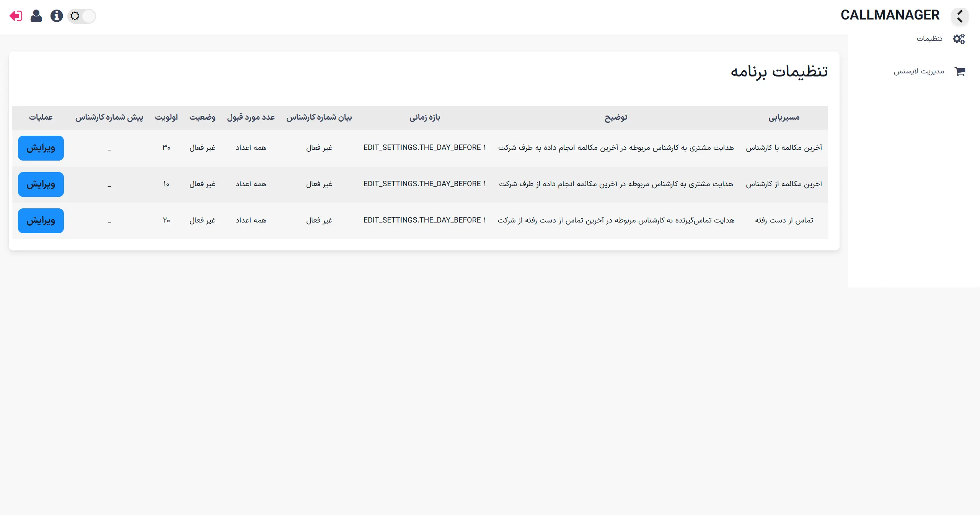
Task: Click the بازه زمانی column header
Action: [424, 117]
